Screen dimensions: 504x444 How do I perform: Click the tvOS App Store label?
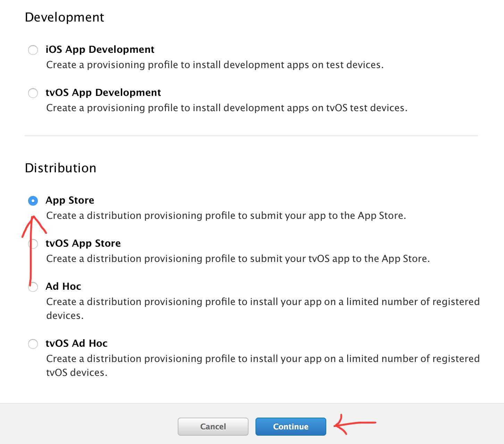coord(83,244)
